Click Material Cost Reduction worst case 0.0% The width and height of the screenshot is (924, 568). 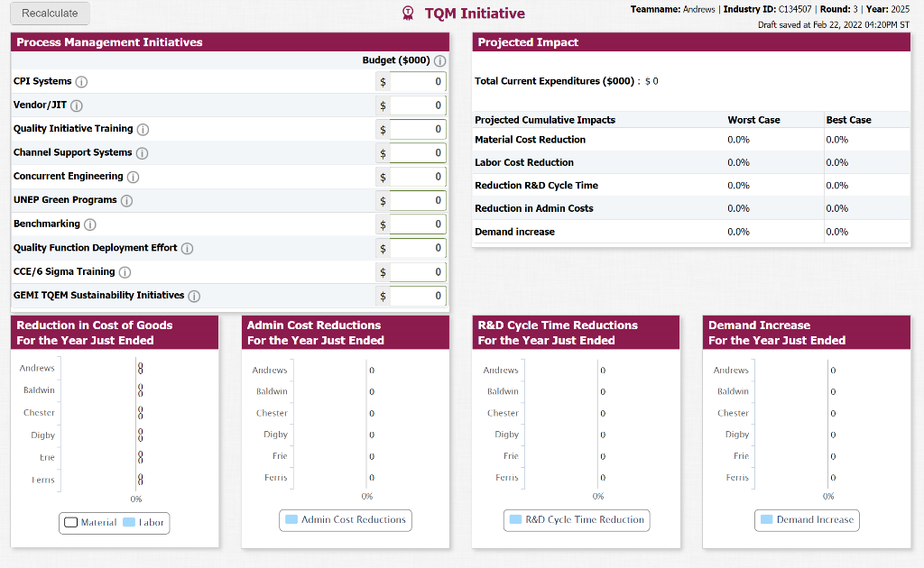[x=738, y=140]
